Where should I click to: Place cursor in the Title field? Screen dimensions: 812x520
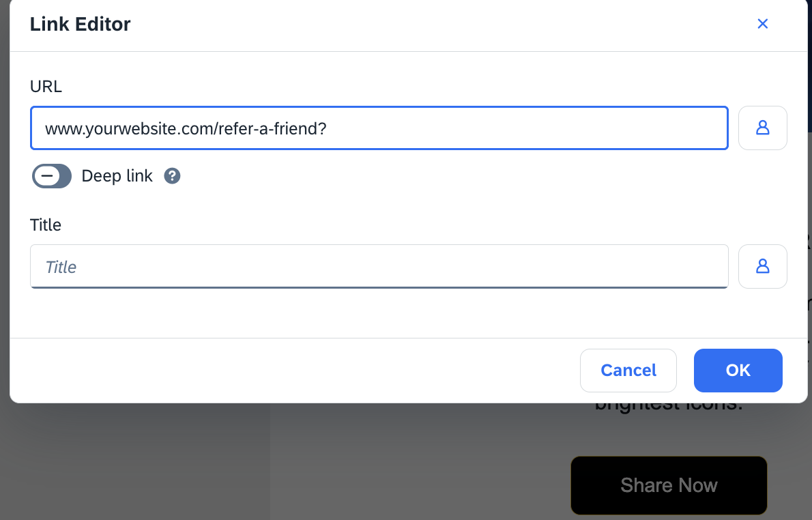click(x=379, y=266)
